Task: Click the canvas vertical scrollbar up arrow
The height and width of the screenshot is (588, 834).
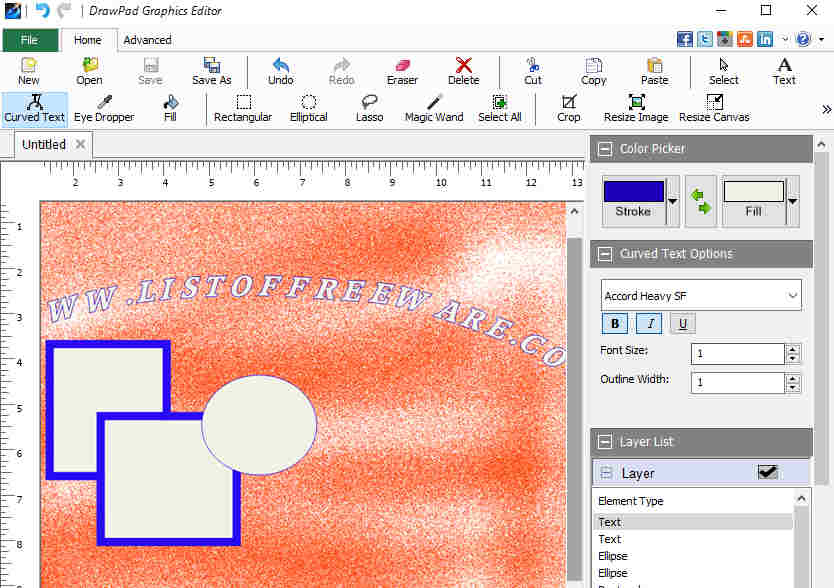Action: tap(574, 212)
